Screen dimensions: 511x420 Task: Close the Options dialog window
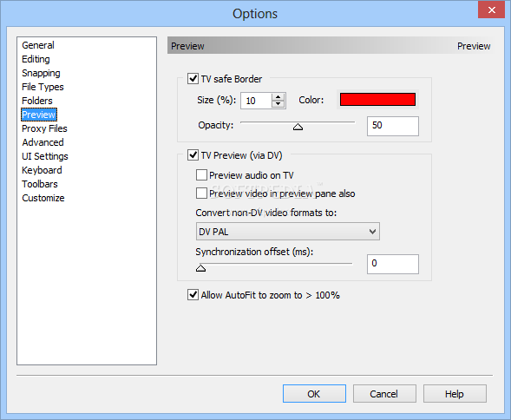[491, 10]
